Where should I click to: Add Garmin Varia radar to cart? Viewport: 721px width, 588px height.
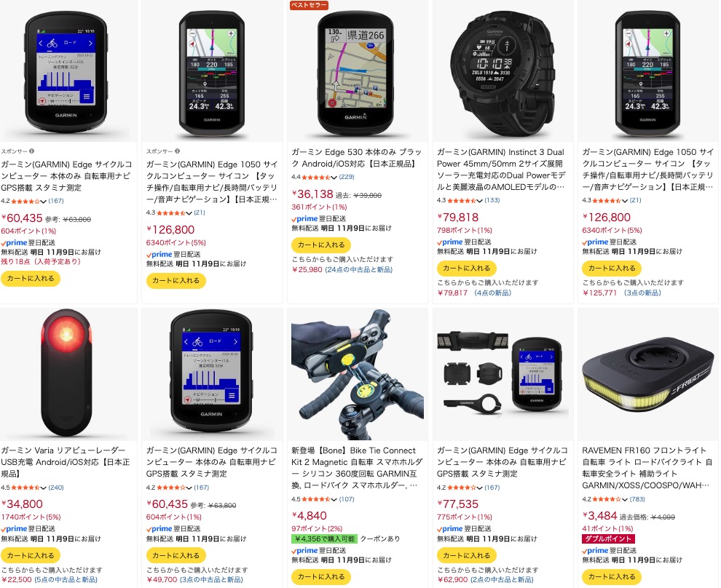point(31,555)
